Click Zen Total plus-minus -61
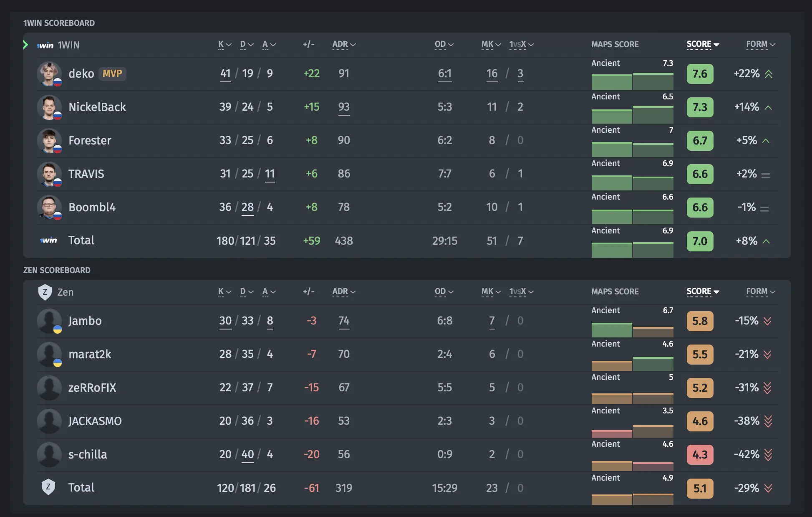 311,488
